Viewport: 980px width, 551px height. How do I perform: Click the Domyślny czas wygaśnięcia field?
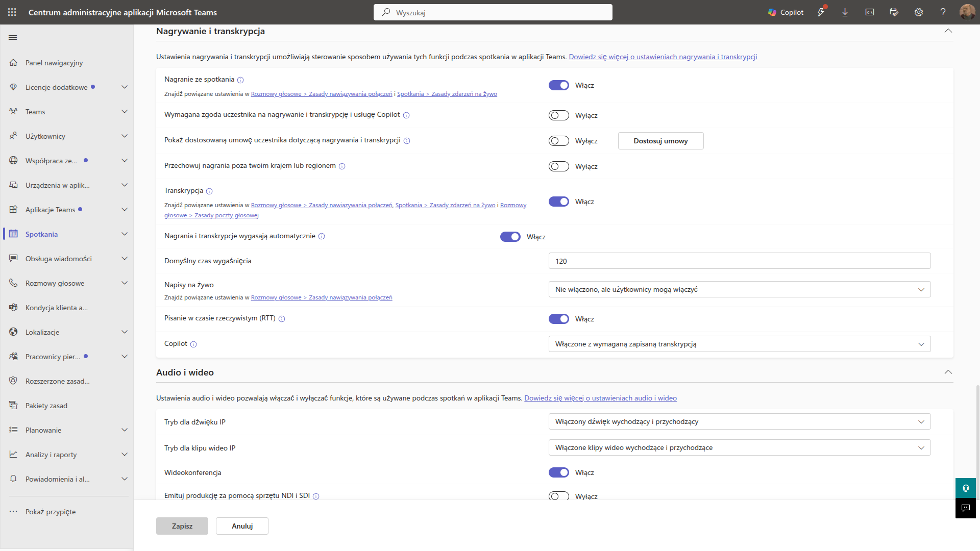click(740, 261)
